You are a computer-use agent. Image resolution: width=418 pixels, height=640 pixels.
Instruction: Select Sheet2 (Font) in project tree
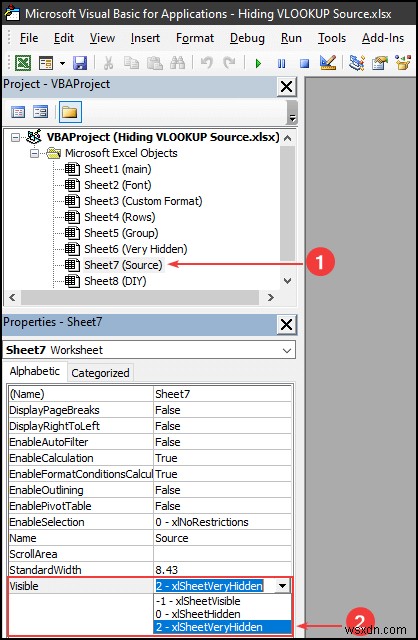pos(118,185)
